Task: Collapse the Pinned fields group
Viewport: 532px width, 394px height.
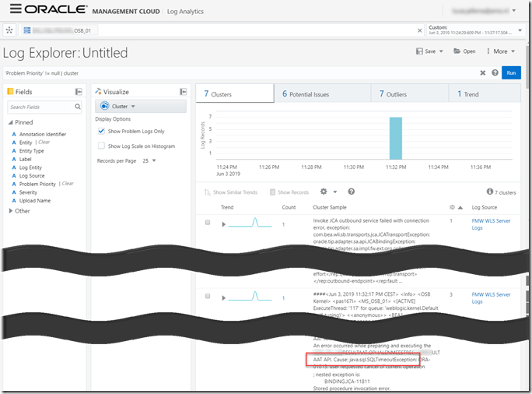Action: pos(11,122)
